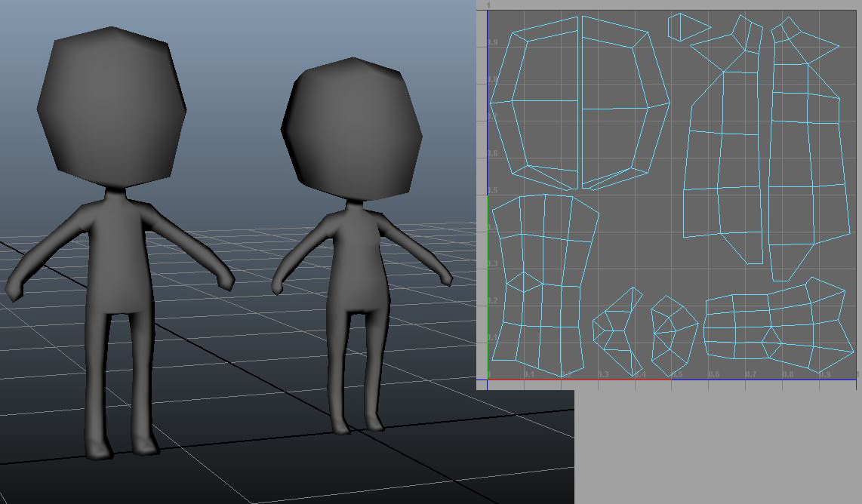Click the 0.1 label on horizontal axis
Image resolution: width=862 pixels, height=504 pixels.
pos(529,374)
